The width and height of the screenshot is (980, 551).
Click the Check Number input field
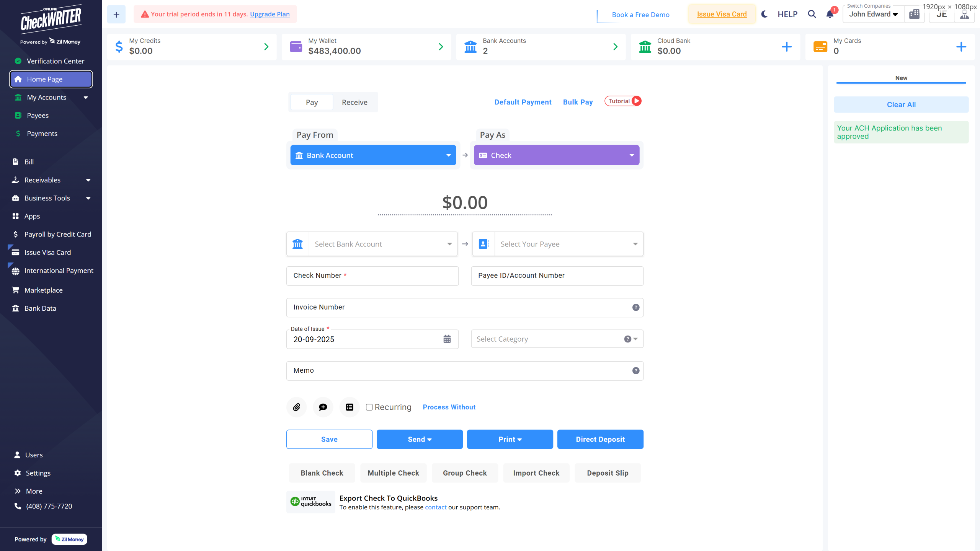tap(372, 276)
